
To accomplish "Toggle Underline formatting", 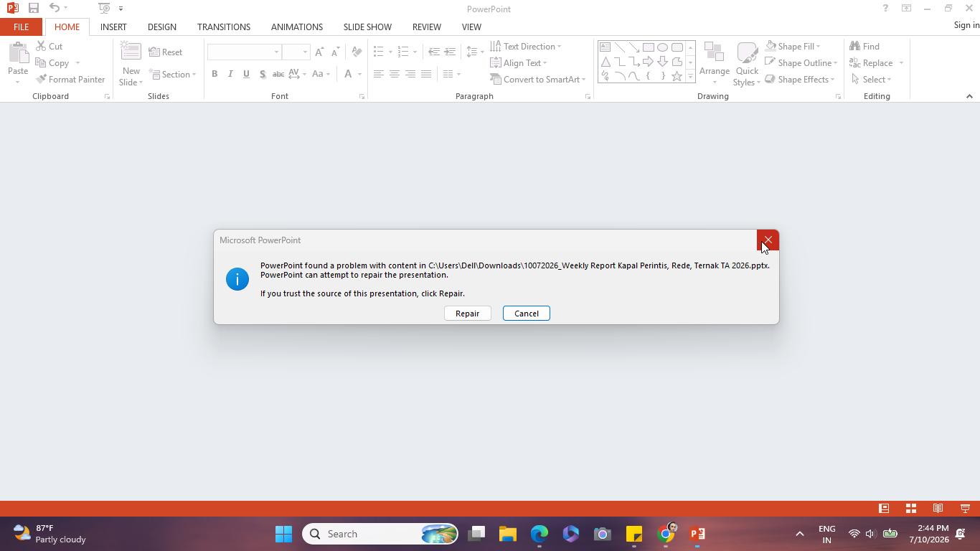I will click(x=246, y=74).
